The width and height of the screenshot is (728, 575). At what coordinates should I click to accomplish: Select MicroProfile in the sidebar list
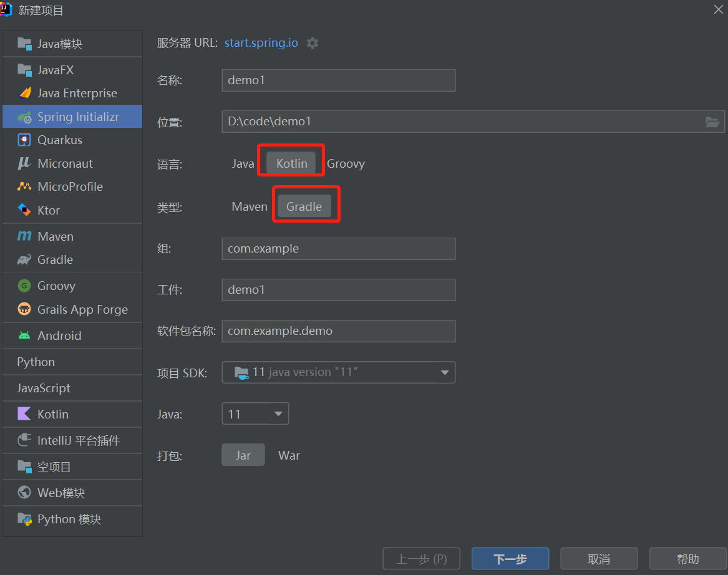(x=72, y=186)
